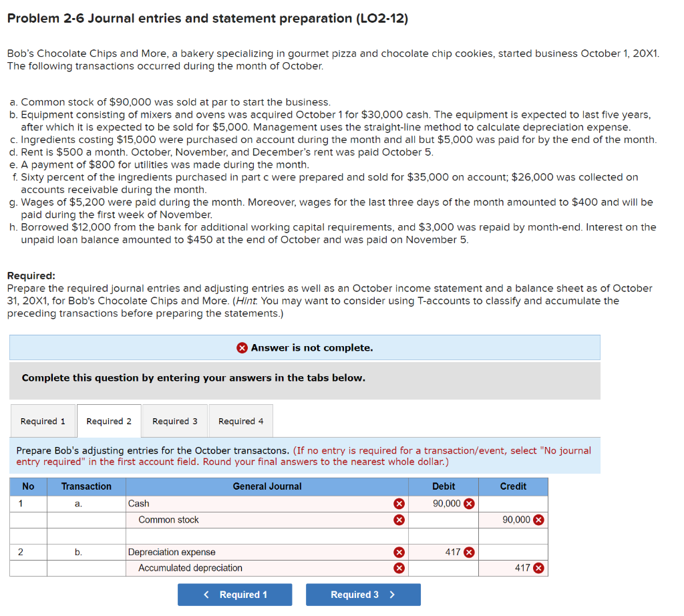684x616 pixels.
Task: Click transaction cell 'b.' in row 2
Action: (86, 553)
